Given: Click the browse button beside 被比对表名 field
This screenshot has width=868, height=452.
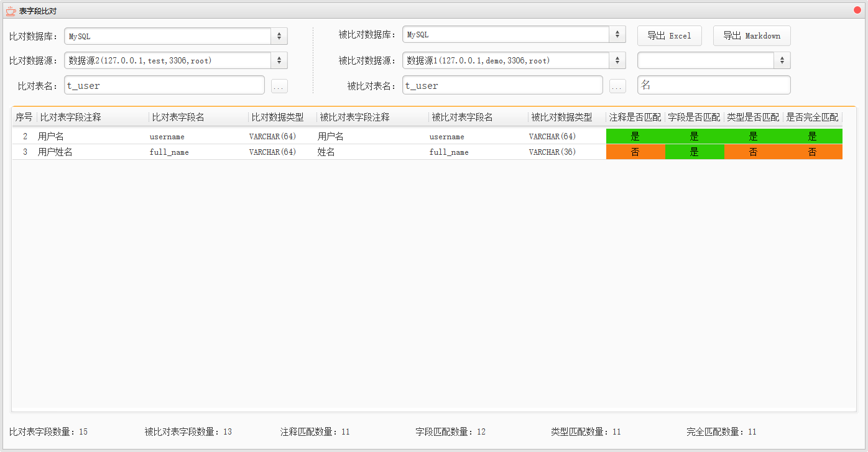Looking at the screenshot, I should point(617,86).
